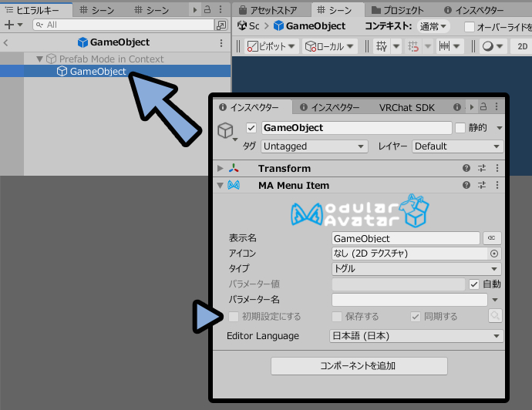Open the draw mode sphere dropdown
Screen dimensions: 532x410
493,45
